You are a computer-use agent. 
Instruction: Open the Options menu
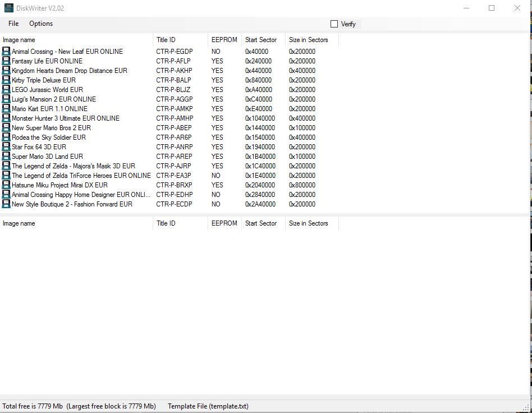point(41,24)
